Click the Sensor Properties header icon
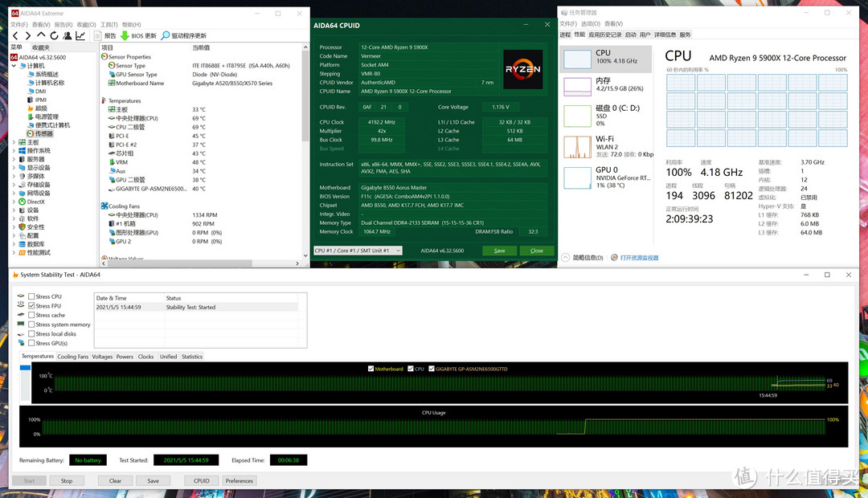 tap(104, 56)
